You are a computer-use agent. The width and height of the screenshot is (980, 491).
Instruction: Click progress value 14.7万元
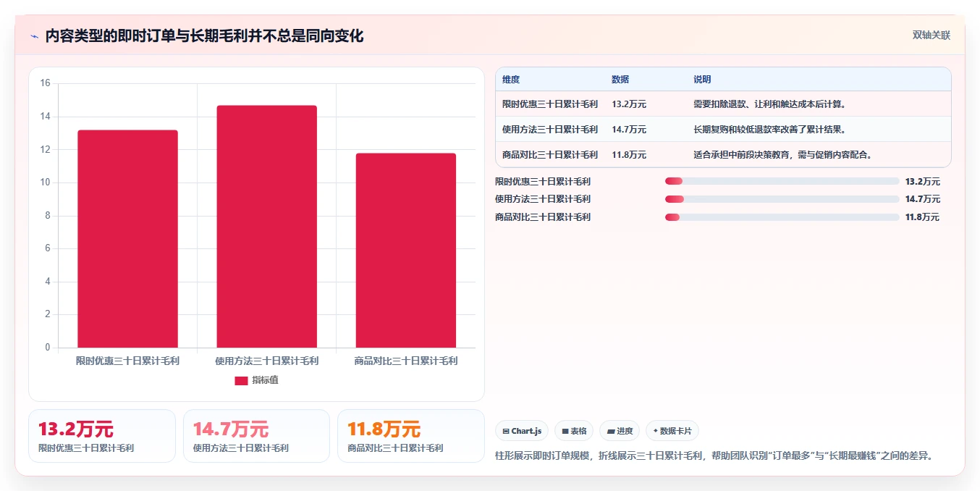tap(923, 199)
